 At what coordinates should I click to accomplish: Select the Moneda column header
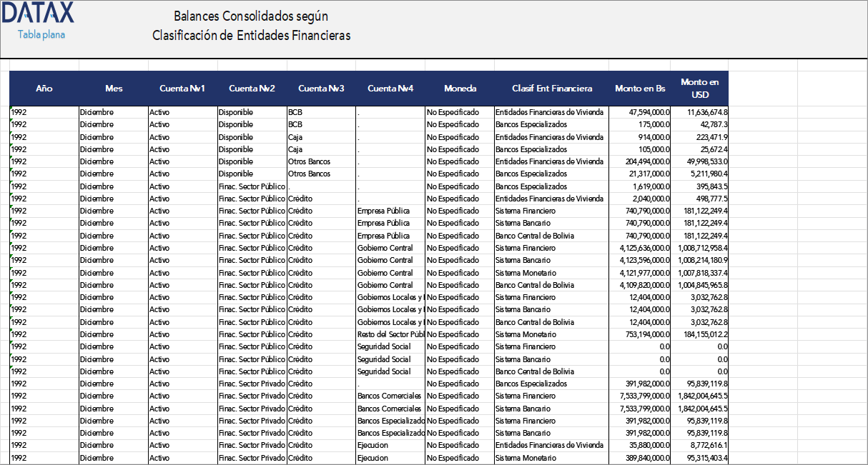(460, 89)
